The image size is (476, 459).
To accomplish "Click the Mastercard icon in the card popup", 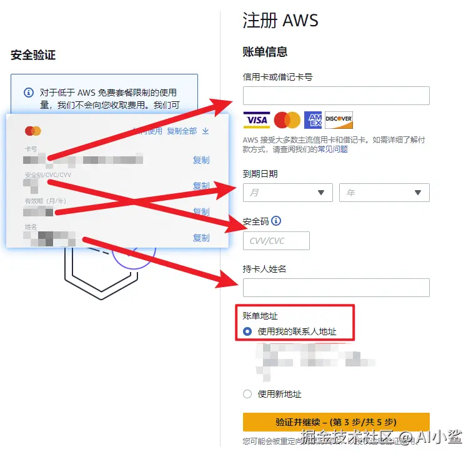I will coord(32,131).
